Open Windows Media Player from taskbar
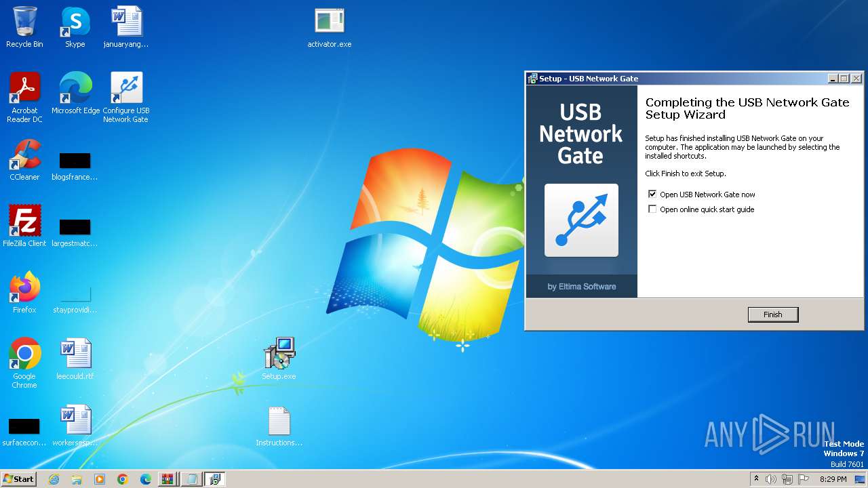 (x=100, y=479)
